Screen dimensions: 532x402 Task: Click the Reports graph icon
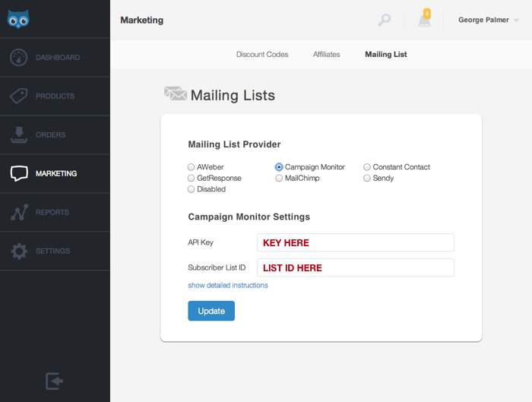pos(19,212)
